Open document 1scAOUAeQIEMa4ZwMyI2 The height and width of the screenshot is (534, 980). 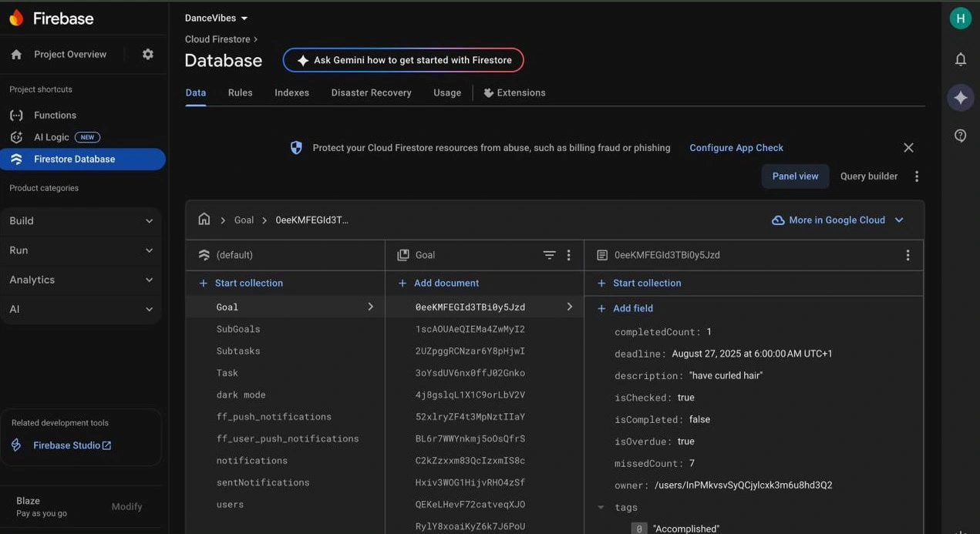pos(470,329)
